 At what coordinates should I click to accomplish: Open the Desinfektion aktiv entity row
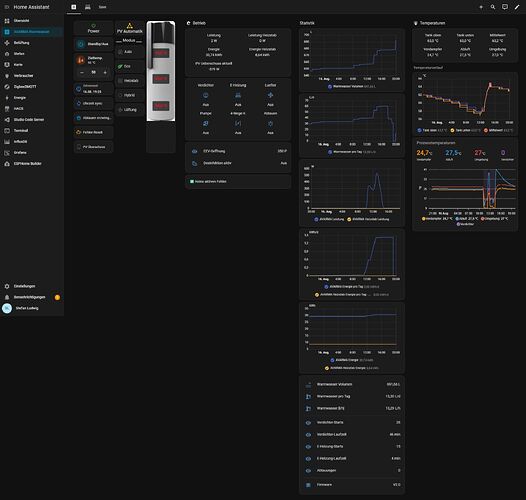tap(238, 163)
